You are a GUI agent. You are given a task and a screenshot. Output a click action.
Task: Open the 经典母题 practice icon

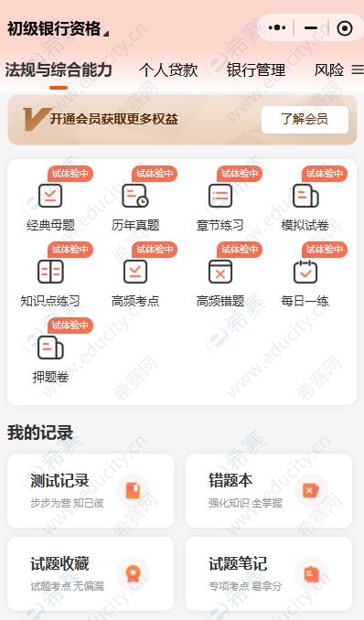[50, 196]
